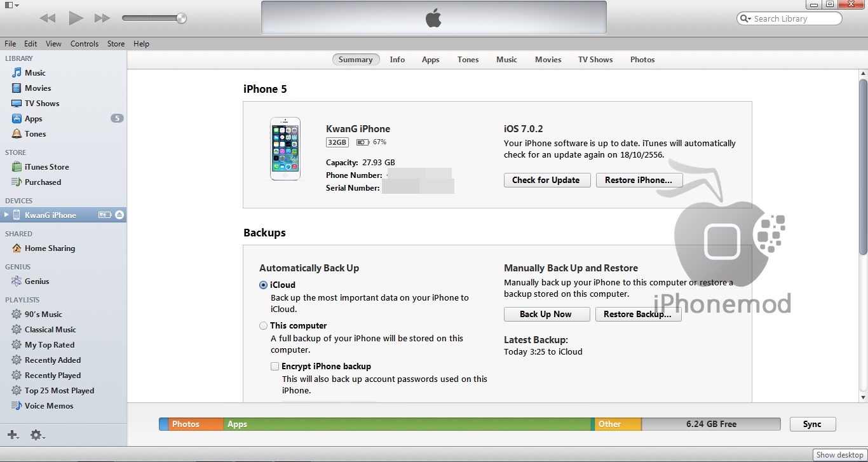
Task: Open the top-left iTunes menu dropdown
Action: (10, 5)
